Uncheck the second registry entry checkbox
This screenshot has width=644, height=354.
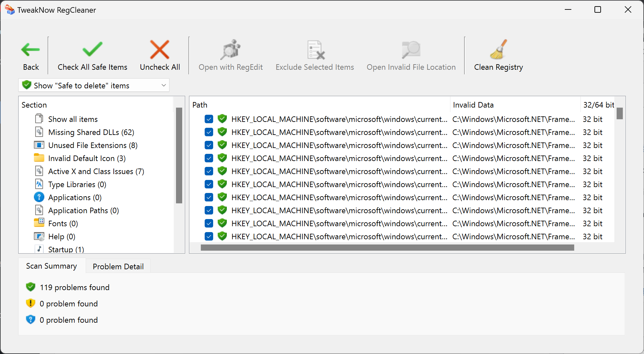[x=209, y=132]
